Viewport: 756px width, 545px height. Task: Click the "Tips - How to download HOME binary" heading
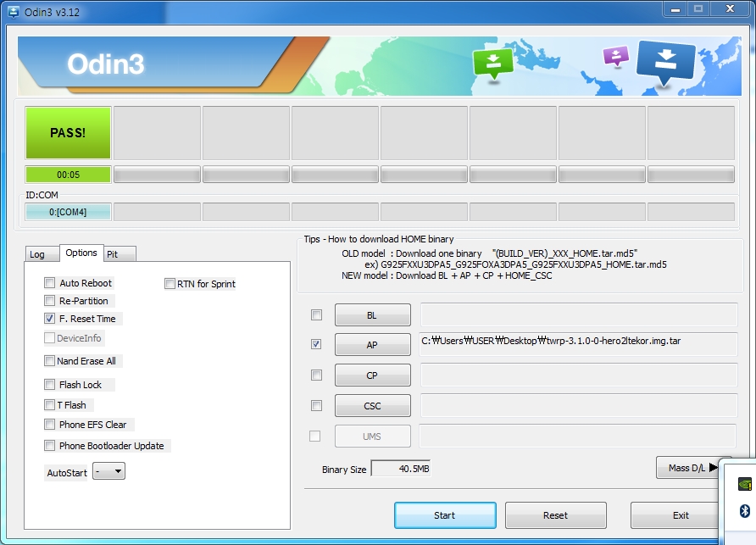click(x=379, y=239)
